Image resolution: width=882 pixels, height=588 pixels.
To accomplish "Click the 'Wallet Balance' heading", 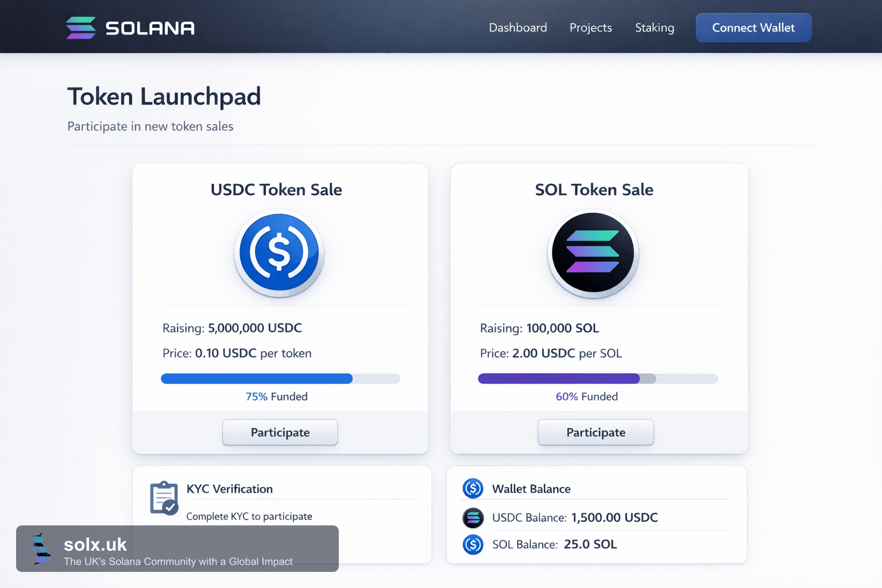I will point(531,489).
